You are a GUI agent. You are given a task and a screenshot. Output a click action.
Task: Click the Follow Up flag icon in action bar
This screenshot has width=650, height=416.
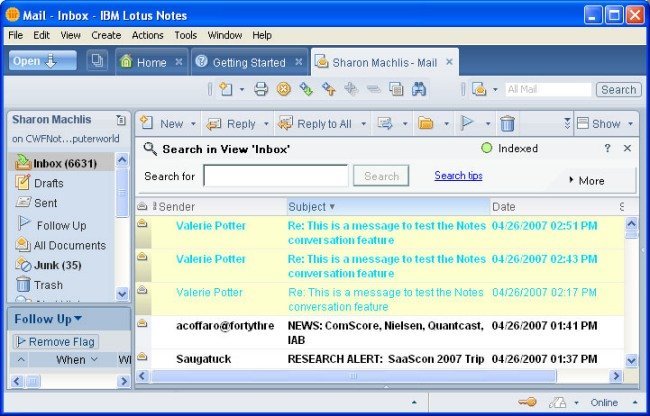(x=467, y=124)
